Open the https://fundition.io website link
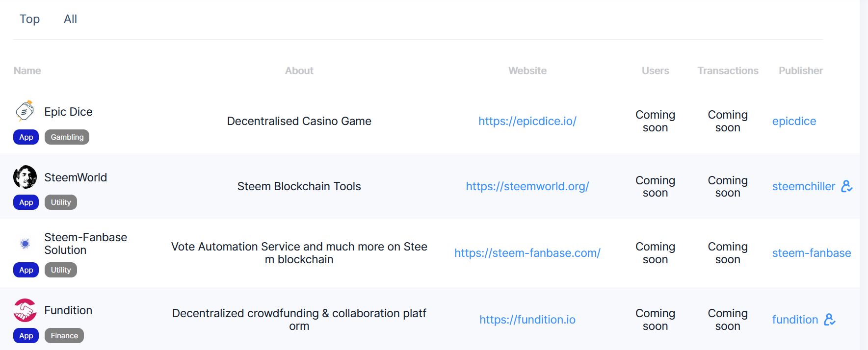Screen dimensions: 868x350 coord(527,320)
